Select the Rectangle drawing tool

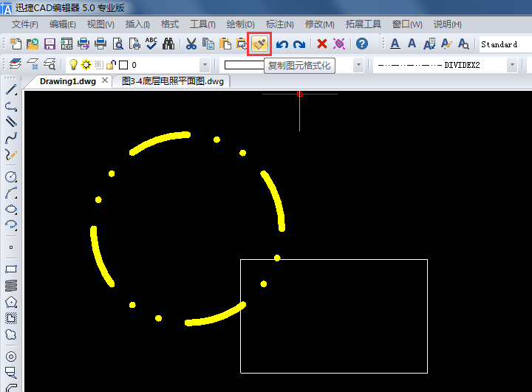tap(11, 269)
